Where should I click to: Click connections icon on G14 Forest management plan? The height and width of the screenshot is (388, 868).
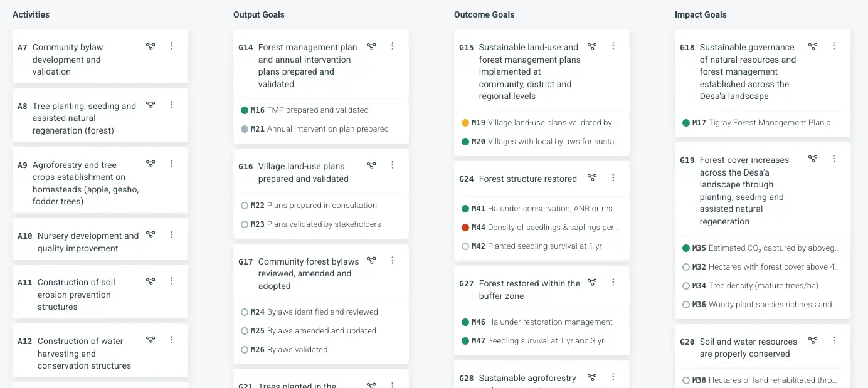(x=371, y=46)
